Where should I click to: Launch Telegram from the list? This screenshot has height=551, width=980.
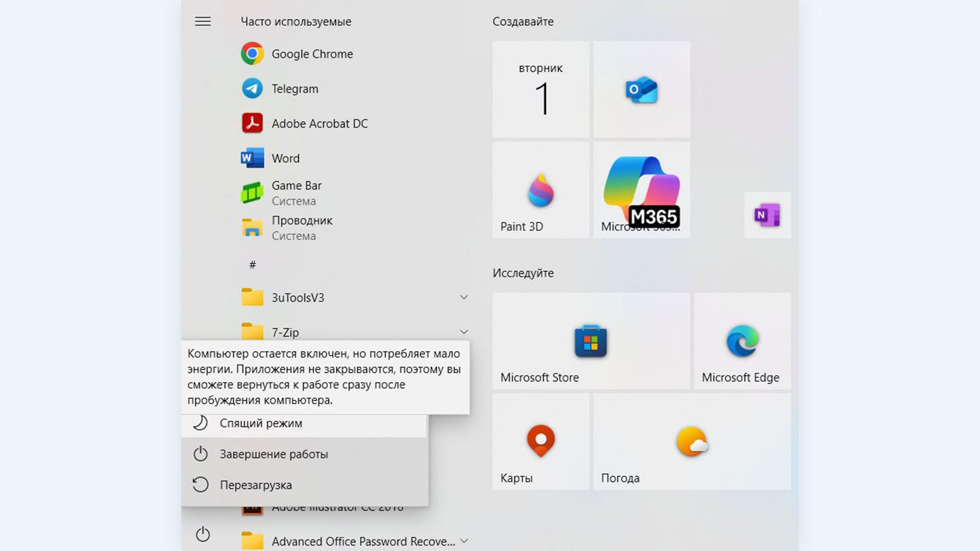(295, 89)
